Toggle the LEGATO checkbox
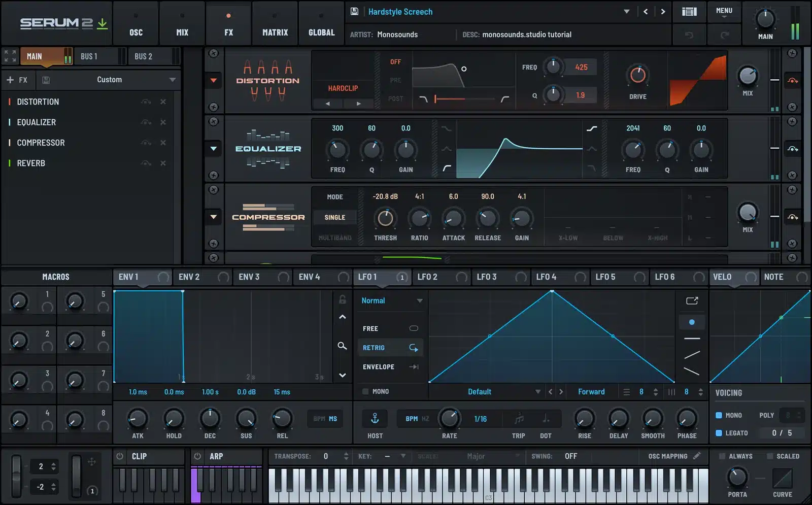 point(719,433)
